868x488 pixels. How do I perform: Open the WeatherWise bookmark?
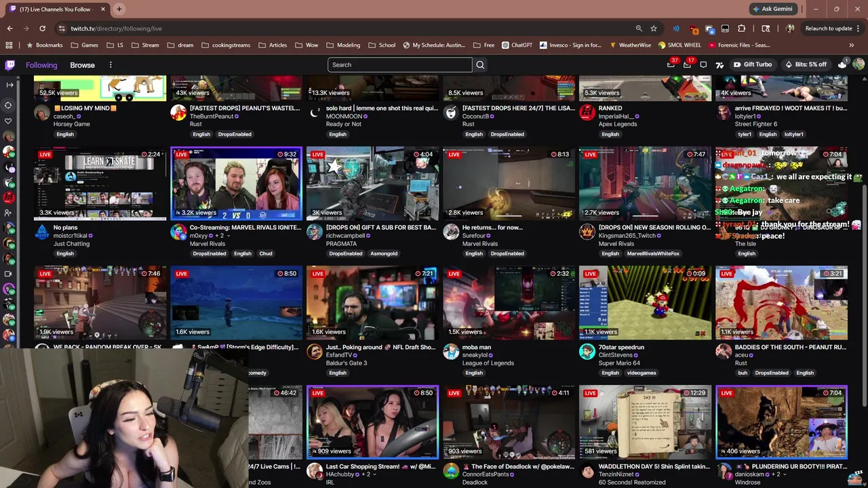pyautogui.click(x=630, y=45)
